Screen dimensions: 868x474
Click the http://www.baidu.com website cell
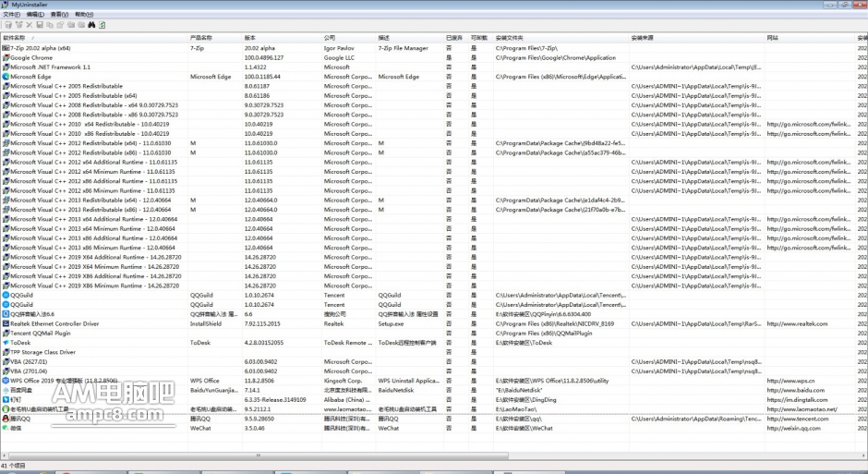coord(795,390)
